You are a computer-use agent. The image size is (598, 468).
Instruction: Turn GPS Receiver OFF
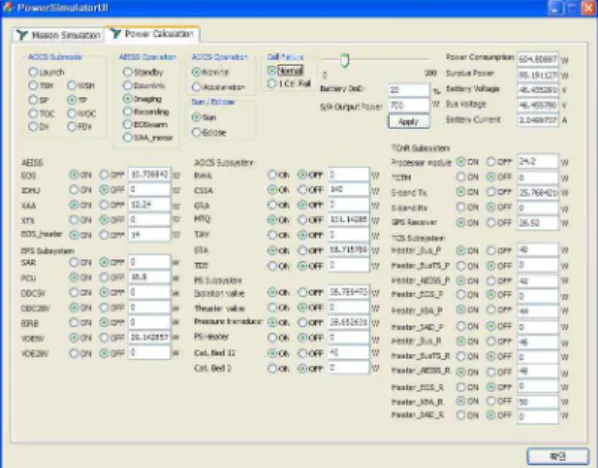(x=491, y=222)
